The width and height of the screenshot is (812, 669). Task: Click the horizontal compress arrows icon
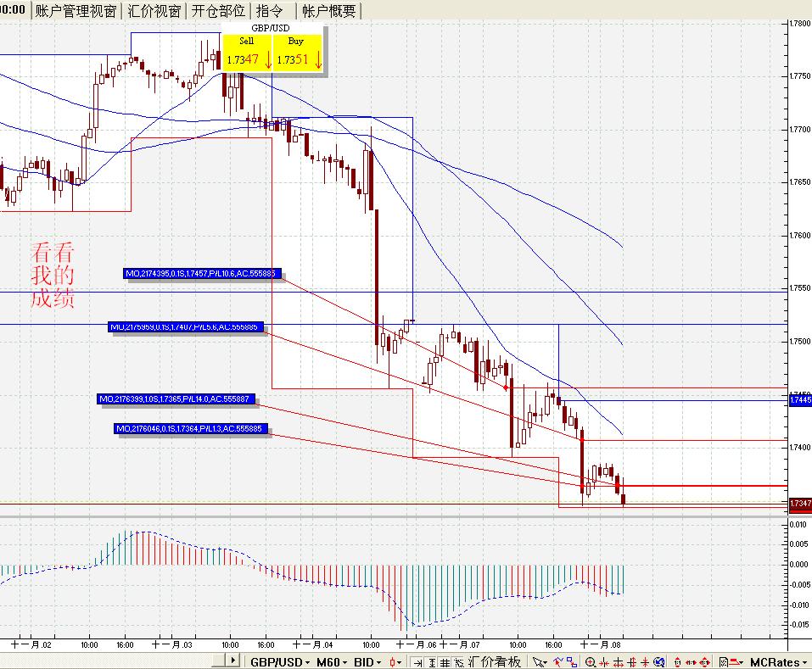[604, 661]
